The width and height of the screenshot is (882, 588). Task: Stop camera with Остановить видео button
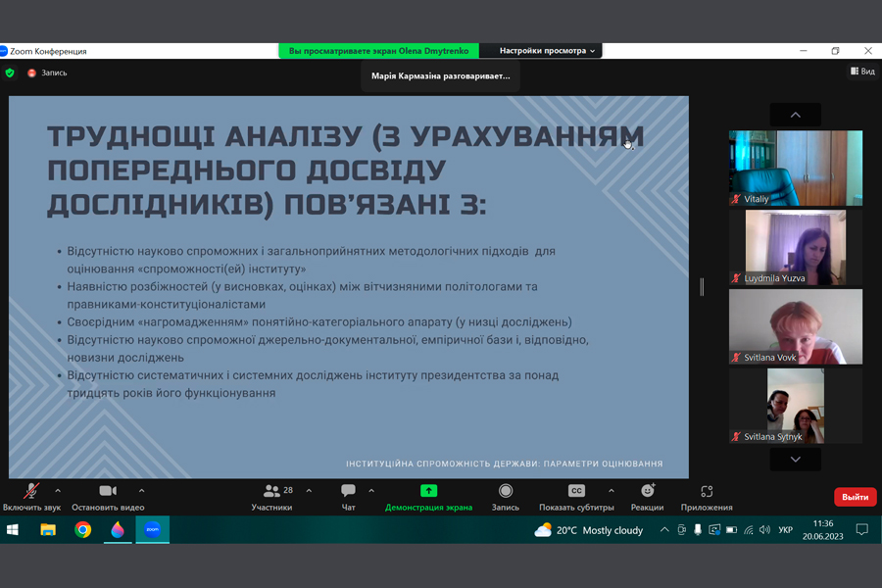click(x=108, y=497)
